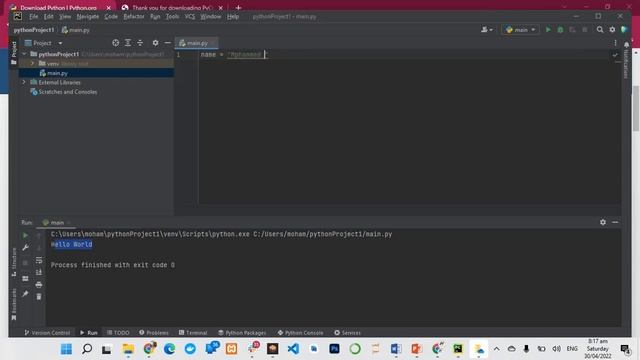Click the PyCharm icon in taskbar
This screenshot has height=360, width=640.
(458, 349)
